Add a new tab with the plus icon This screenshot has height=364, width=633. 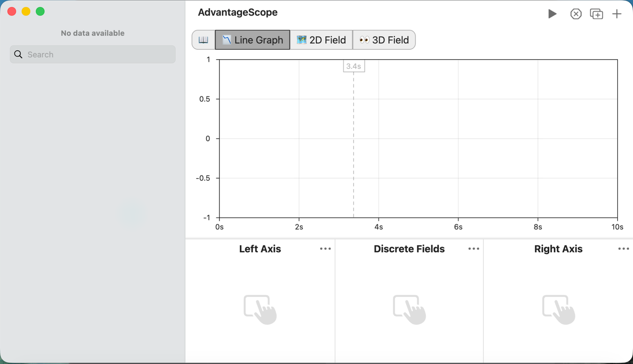(x=617, y=14)
